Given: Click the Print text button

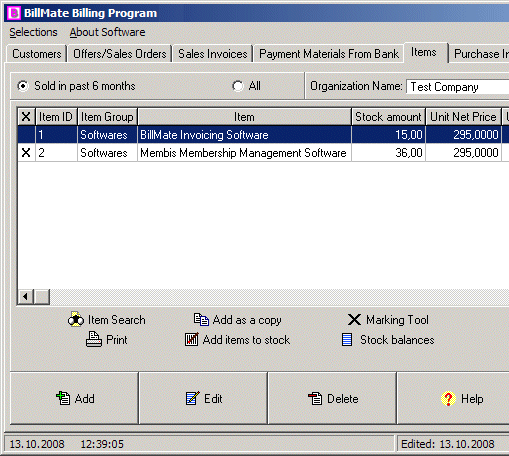Looking at the screenshot, I should (x=117, y=340).
